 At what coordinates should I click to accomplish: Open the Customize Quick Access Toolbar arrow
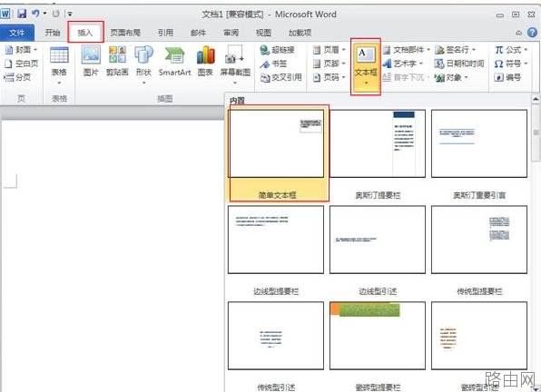pos(70,15)
